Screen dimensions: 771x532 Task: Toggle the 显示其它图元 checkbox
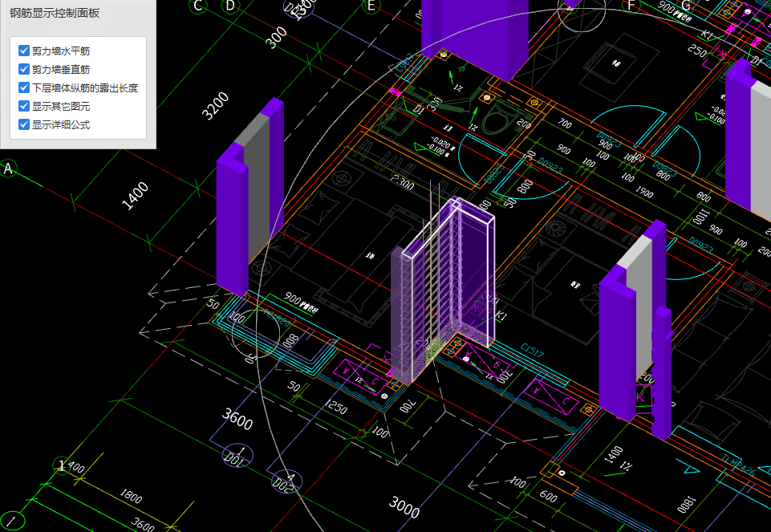tap(23, 106)
